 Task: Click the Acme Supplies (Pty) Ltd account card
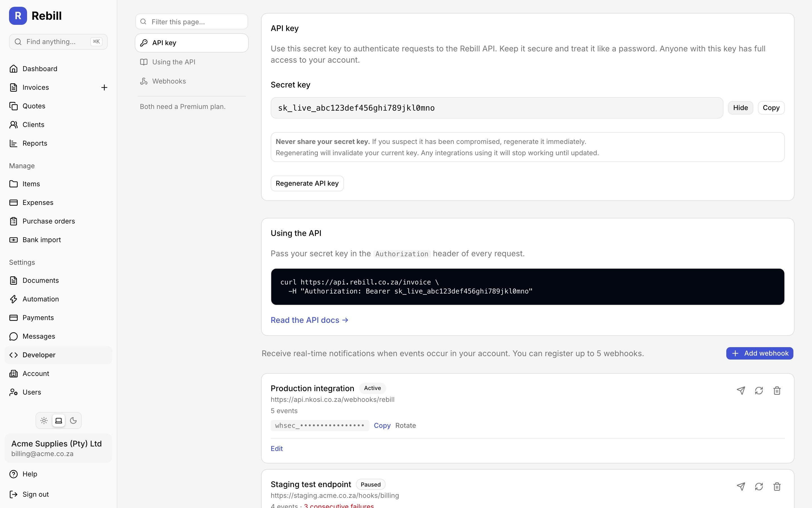(x=58, y=448)
